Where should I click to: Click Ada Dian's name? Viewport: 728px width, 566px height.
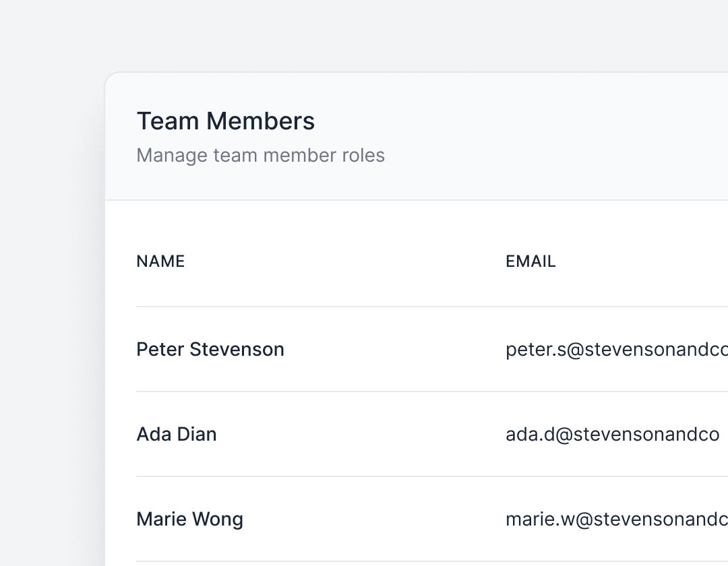(176, 434)
